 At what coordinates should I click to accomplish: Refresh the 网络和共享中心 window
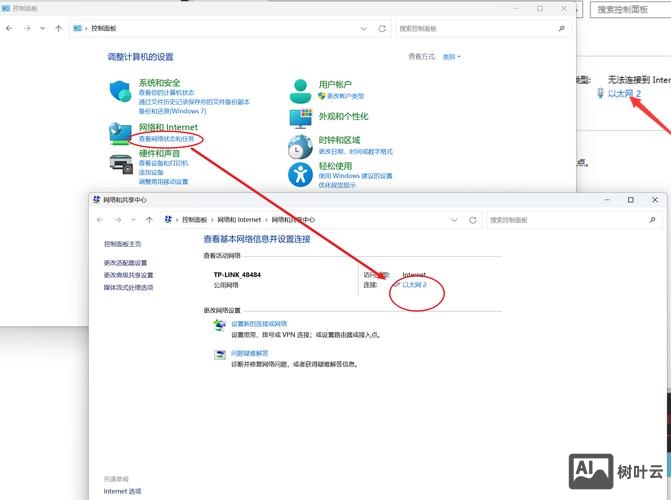click(472, 220)
